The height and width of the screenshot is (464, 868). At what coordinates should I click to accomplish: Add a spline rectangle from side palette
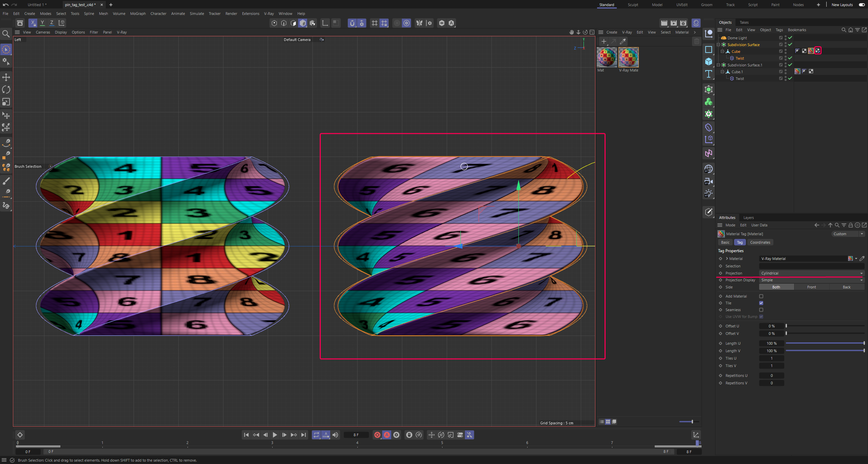coord(709,49)
